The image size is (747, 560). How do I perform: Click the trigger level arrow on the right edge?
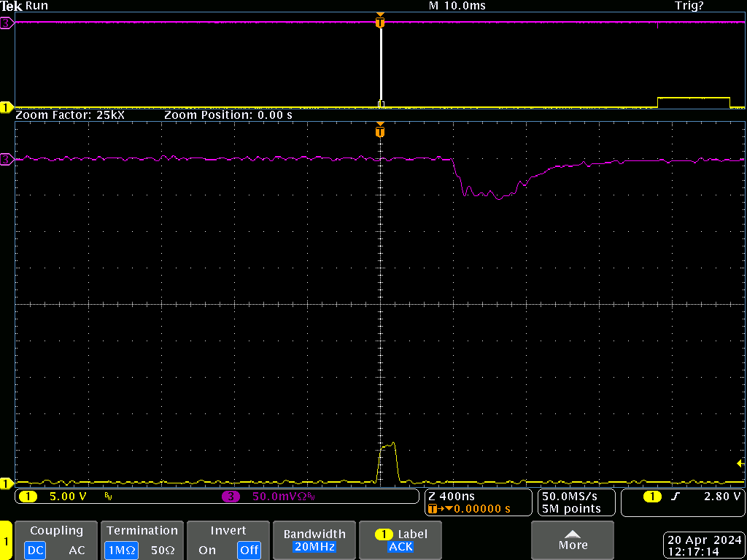click(740, 463)
